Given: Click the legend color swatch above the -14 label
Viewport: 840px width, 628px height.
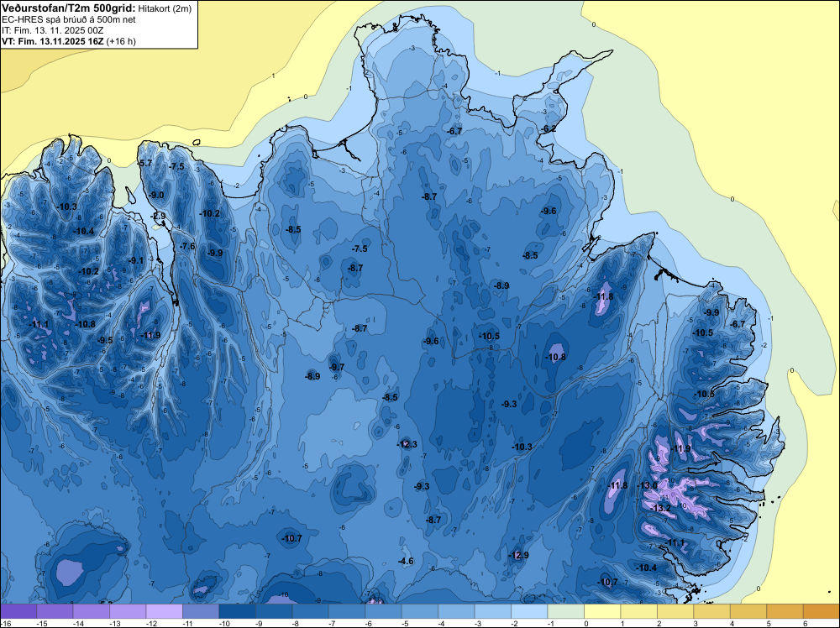Looking at the screenshot, I should tap(92, 611).
